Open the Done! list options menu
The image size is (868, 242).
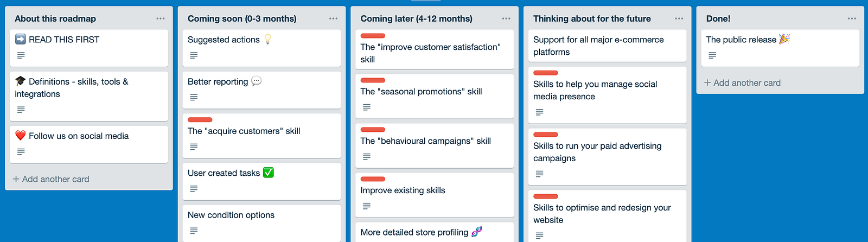pyautogui.click(x=852, y=18)
